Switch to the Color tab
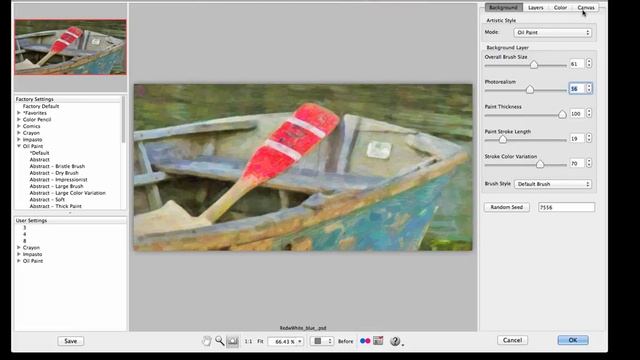 tap(560, 7)
